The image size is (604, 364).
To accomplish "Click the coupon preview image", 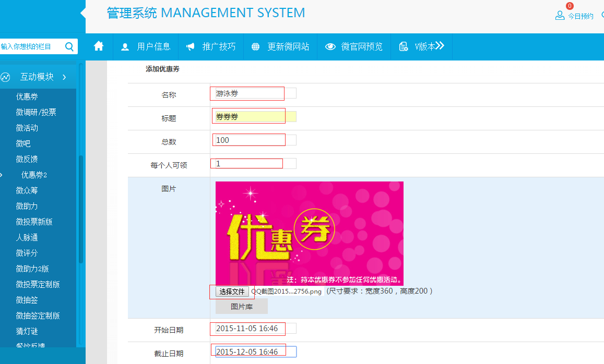I will [309, 233].
